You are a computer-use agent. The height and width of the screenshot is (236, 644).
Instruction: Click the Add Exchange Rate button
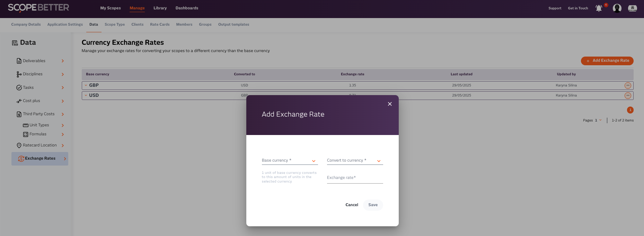[x=607, y=61]
